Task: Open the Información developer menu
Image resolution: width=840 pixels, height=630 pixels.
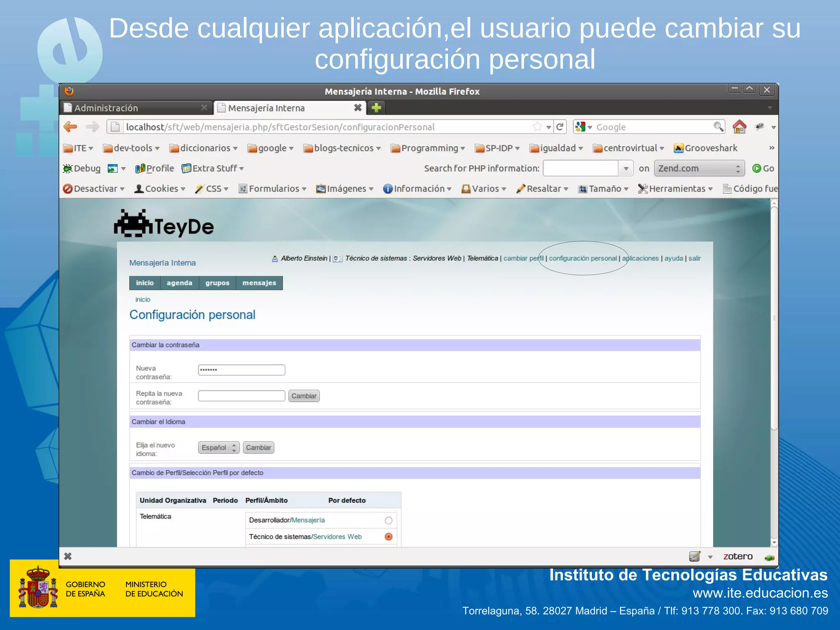Action: [417, 189]
